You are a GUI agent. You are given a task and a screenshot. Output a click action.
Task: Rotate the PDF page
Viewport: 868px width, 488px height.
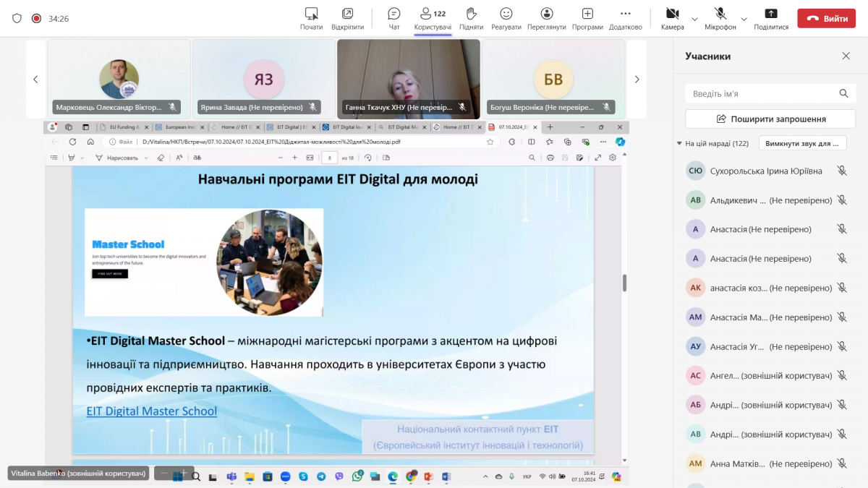[x=368, y=158]
